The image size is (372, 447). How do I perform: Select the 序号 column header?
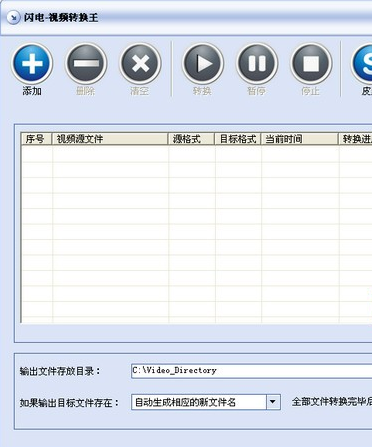36,139
